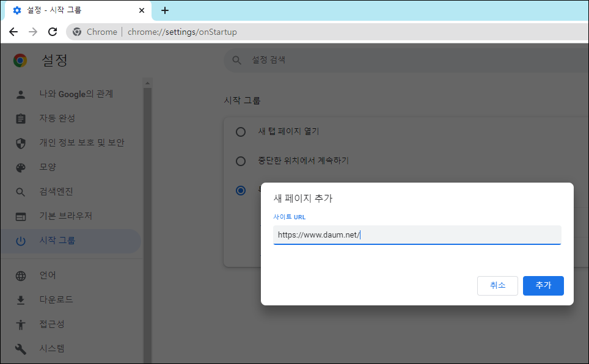
Task: Click the wrench icon for 시스템
Action: [21, 349]
